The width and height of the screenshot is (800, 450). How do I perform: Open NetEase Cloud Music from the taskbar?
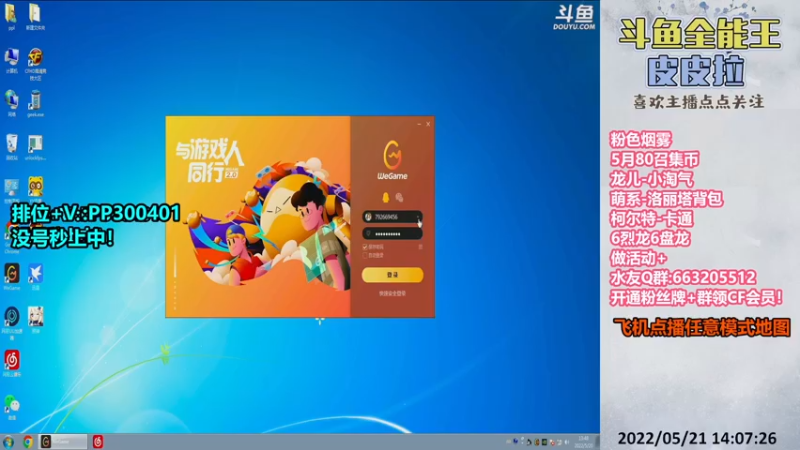pyautogui.click(x=98, y=442)
